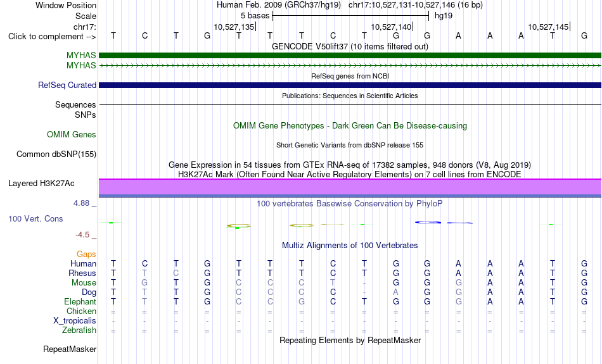Click the 10,527,140 ruler position
The height and width of the screenshot is (364, 602).
(x=391, y=27)
